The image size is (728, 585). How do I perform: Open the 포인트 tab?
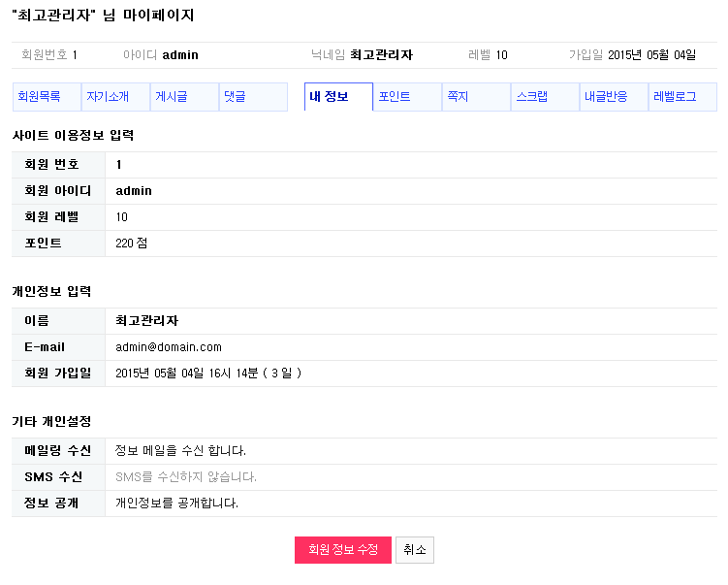point(395,97)
